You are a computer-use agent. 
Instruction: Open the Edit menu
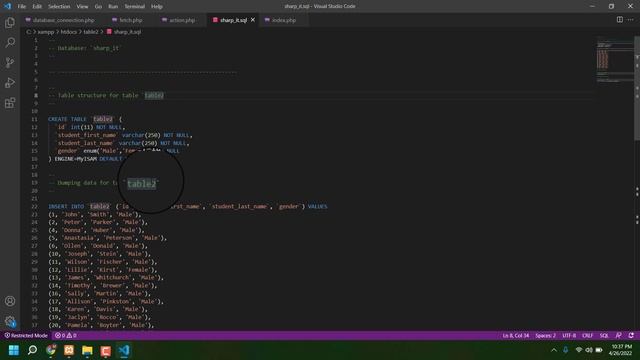pyautogui.click(x=37, y=7)
